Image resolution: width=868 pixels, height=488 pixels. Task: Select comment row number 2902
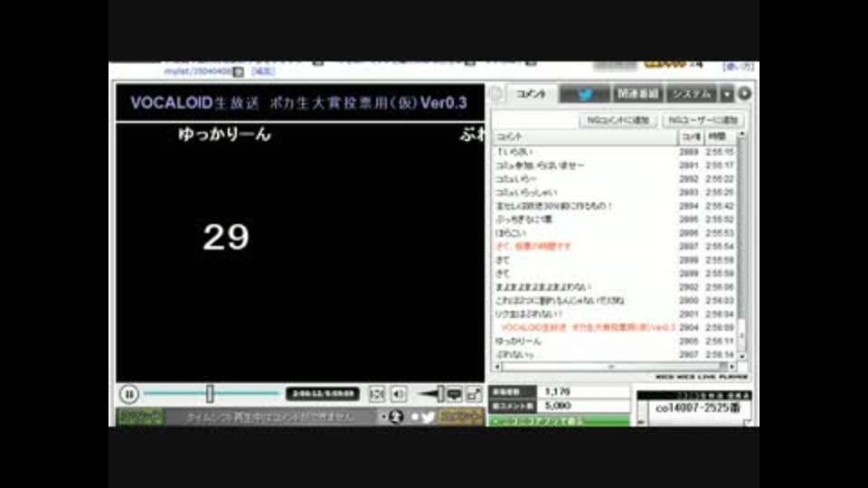615,287
